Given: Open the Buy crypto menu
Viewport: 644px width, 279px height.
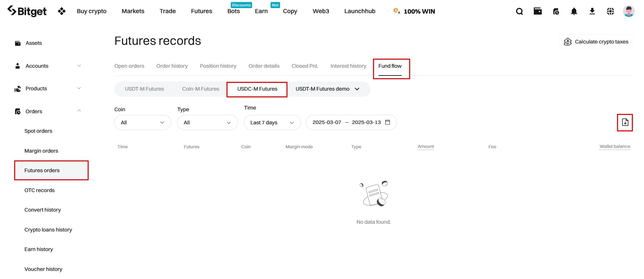Looking at the screenshot, I should (92, 11).
